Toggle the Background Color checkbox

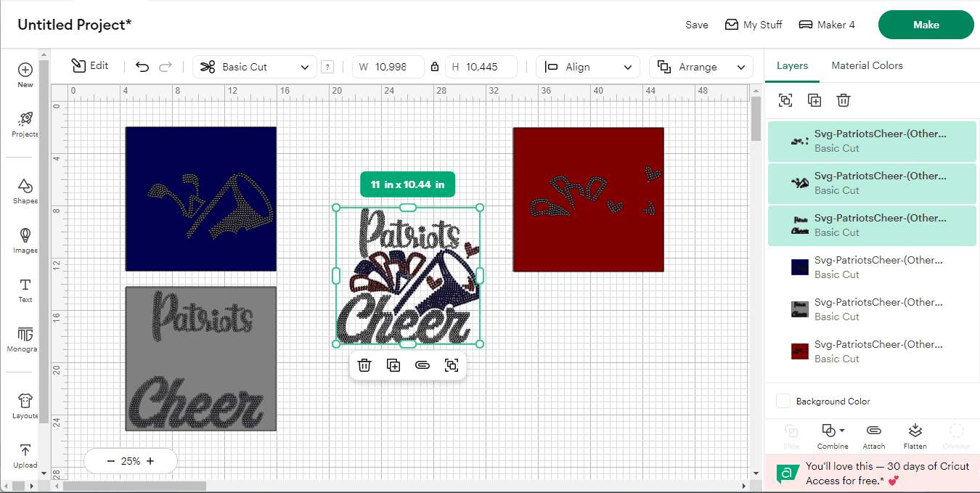click(x=783, y=401)
